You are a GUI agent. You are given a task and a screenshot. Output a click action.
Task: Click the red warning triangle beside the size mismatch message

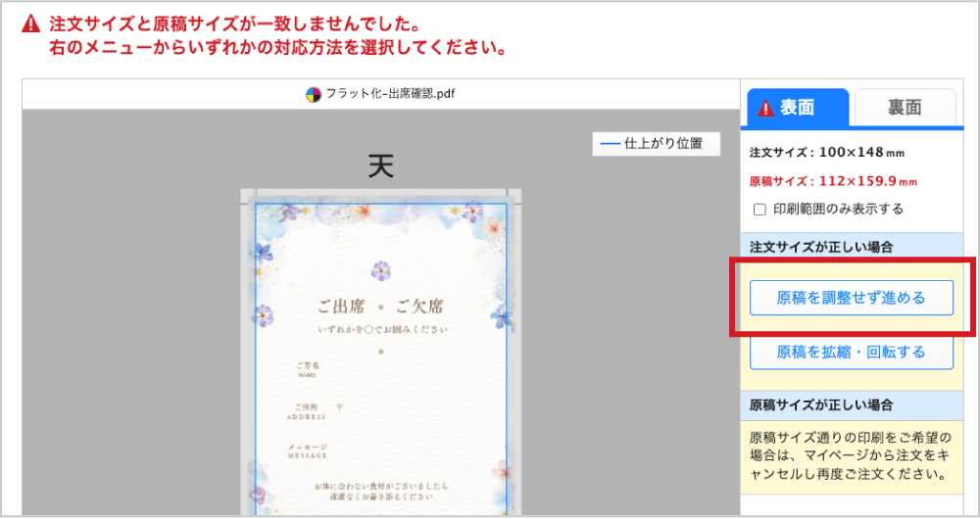coord(30,24)
